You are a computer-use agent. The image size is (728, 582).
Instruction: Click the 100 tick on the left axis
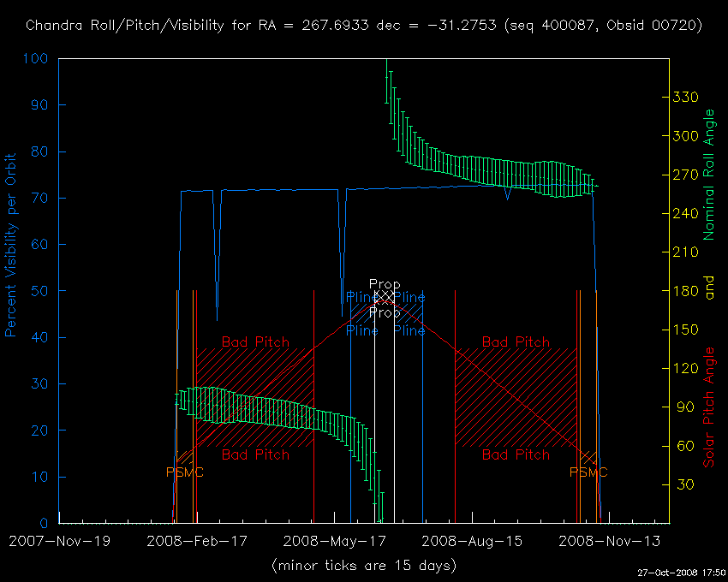(x=39, y=59)
